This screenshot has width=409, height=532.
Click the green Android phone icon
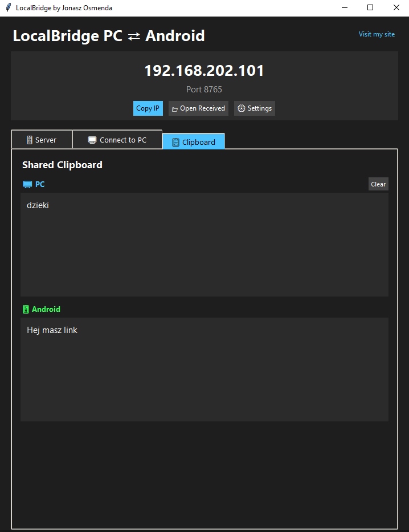click(x=26, y=309)
